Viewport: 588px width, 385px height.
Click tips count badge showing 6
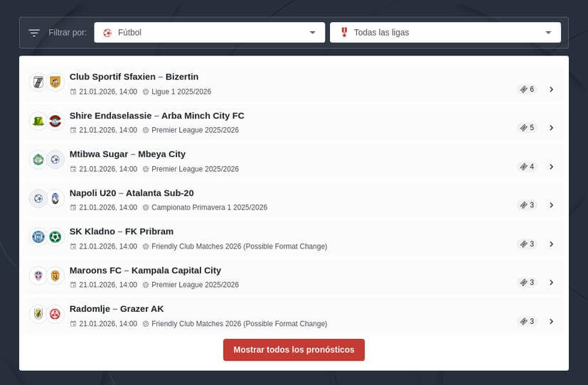(x=527, y=90)
